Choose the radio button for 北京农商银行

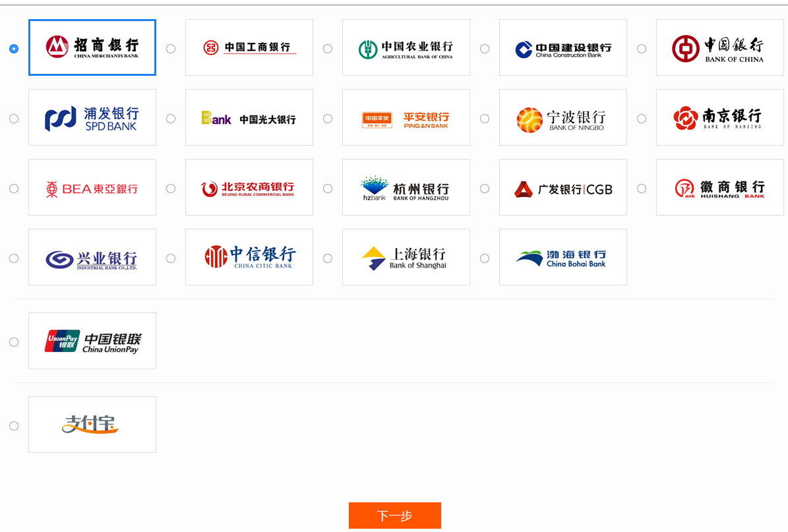click(171, 189)
